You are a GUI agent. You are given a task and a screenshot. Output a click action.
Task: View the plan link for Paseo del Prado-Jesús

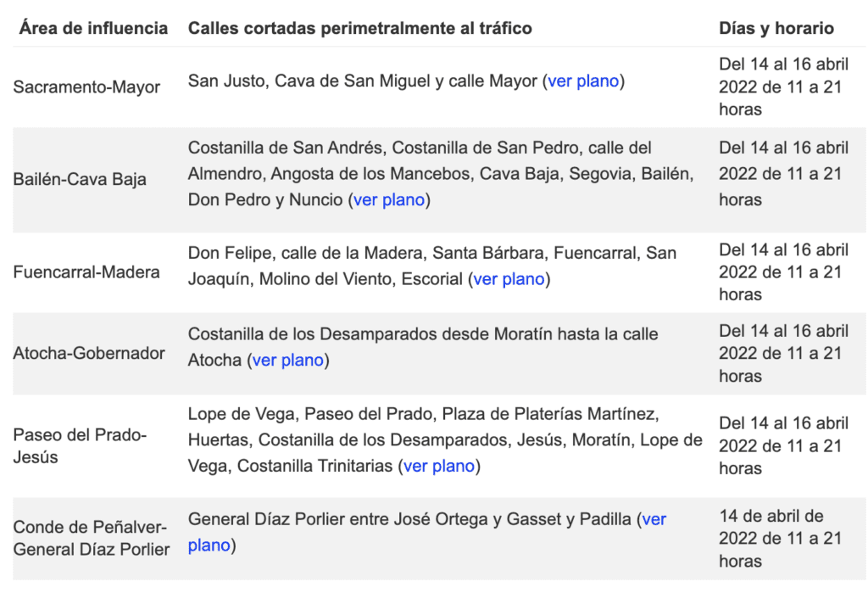[439, 466]
